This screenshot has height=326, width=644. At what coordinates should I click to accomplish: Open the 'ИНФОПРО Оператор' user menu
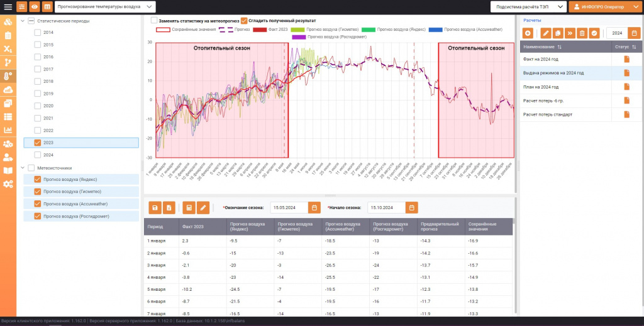click(x=606, y=6)
